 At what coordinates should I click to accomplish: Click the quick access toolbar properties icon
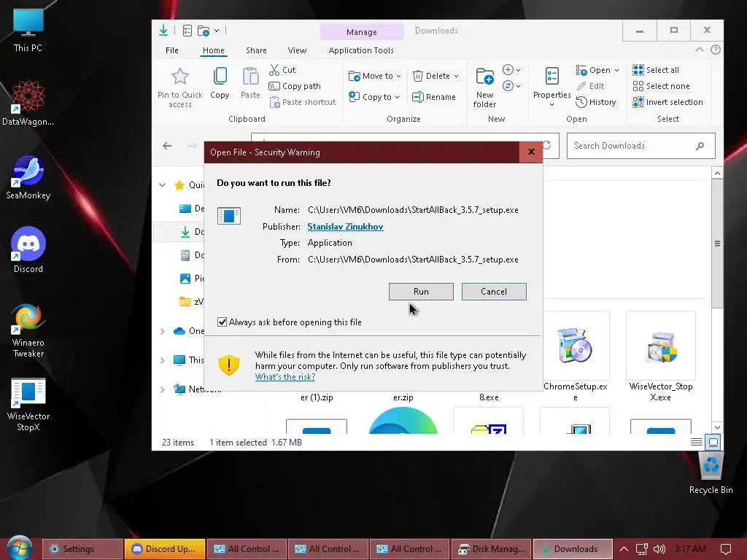(187, 31)
